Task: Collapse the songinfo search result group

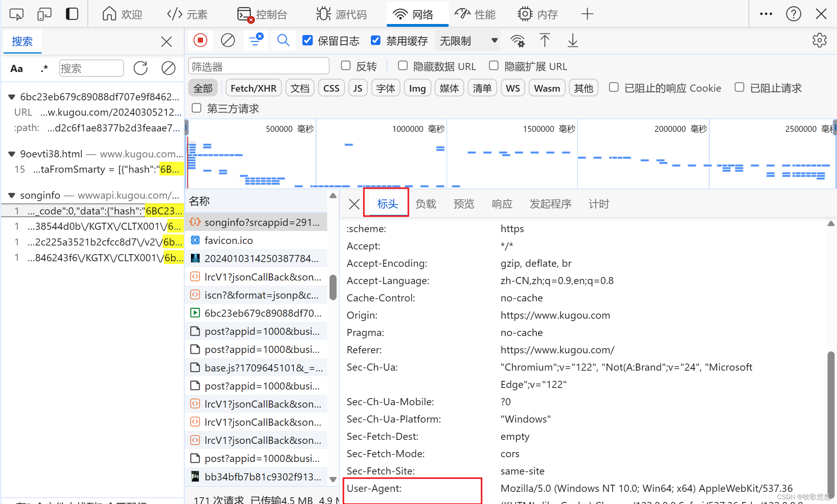Action: [x=12, y=195]
